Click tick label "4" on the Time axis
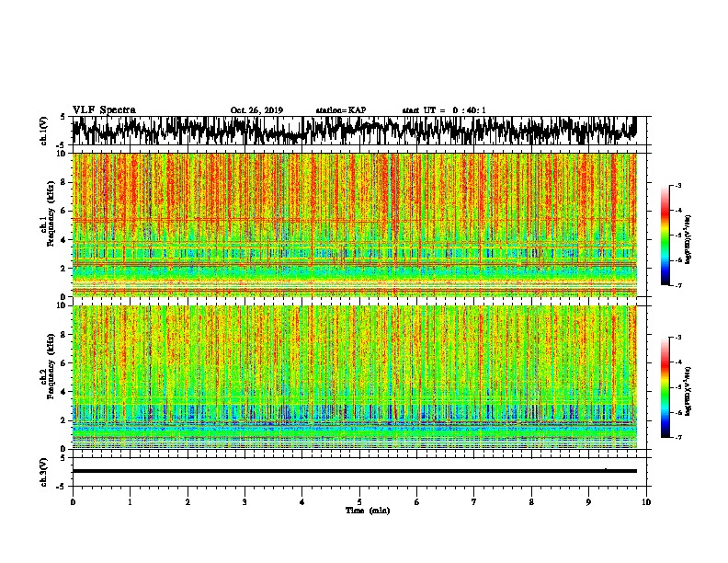This screenshot has height=563, width=728. coord(302,502)
